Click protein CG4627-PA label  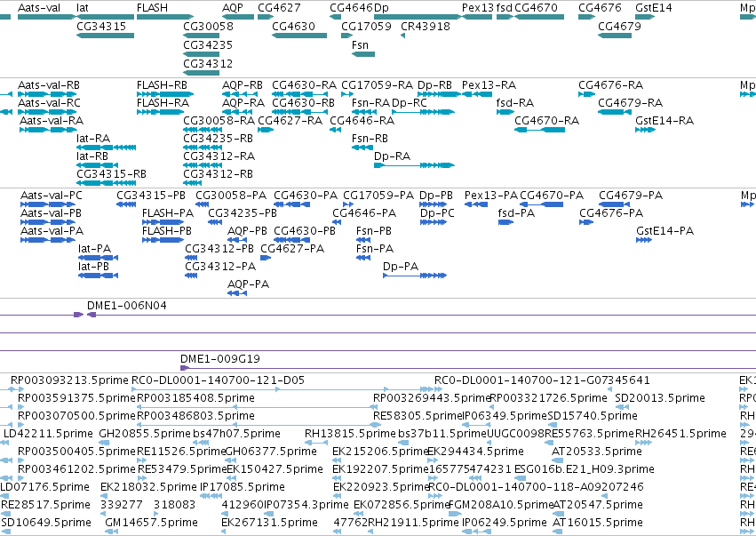pyautogui.click(x=292, y=249)
